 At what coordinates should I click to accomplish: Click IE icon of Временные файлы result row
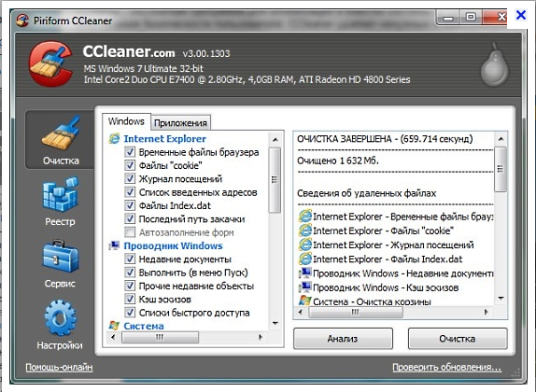(305, 217)
